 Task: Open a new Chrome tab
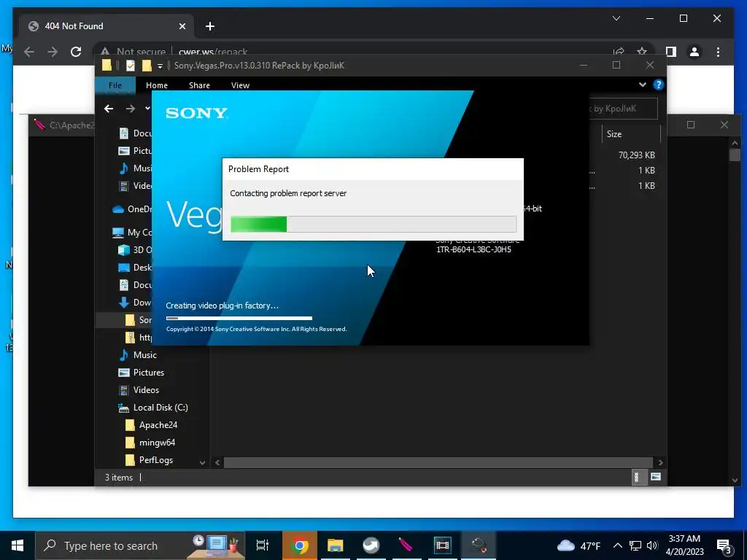tap(210, 26)
